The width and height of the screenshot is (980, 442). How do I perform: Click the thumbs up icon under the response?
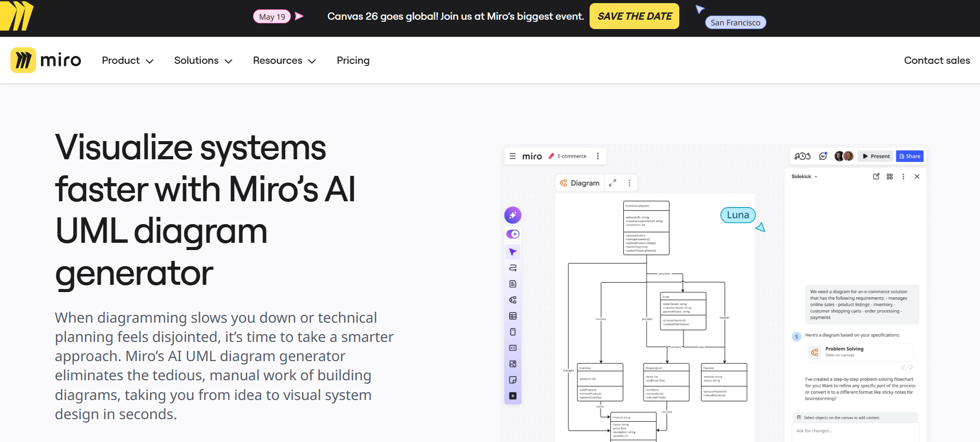pyautogui.click(x=904, y=367)
